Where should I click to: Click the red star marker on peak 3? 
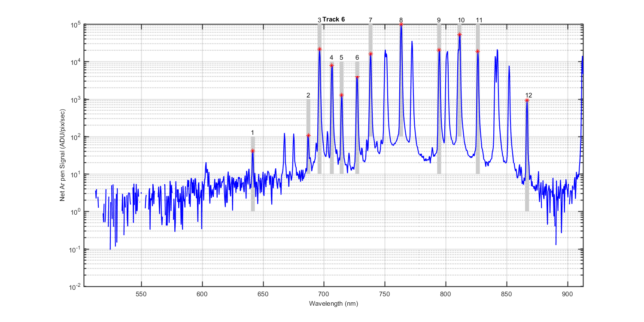click(x=319, y=49)
